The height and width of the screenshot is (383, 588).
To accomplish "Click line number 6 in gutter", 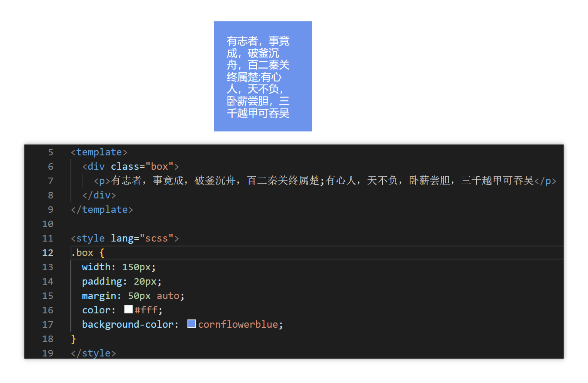I will click(x=50, y=167).
